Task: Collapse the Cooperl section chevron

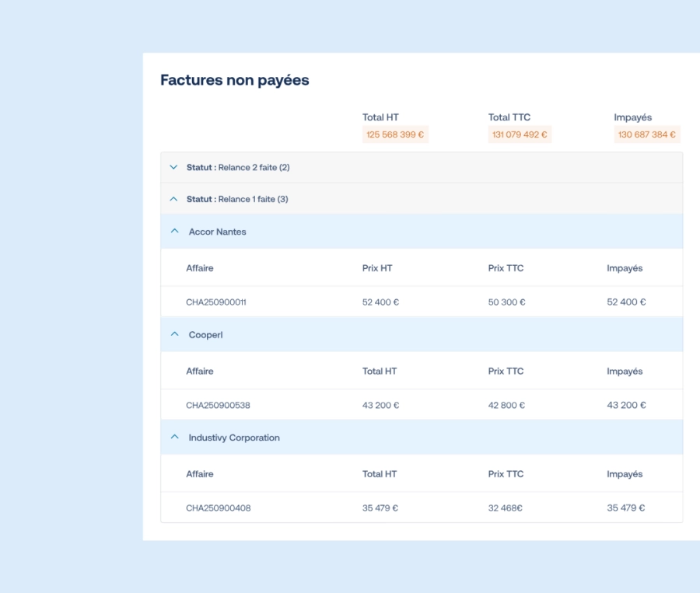Action: tap(174, 334)
